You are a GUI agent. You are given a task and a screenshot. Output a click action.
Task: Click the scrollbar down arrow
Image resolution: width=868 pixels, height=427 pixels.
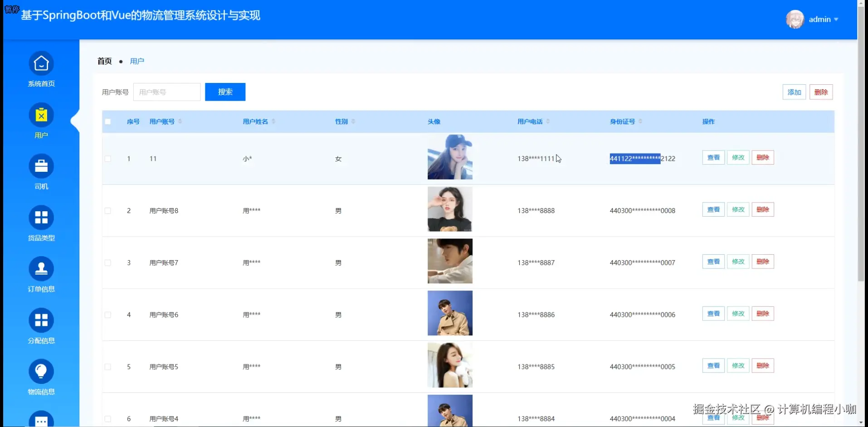tap(861, 423)
